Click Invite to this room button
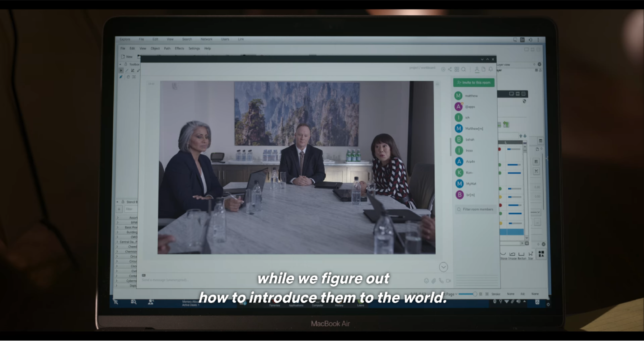This screenshot has height=341, width=644. coord(474,83)
